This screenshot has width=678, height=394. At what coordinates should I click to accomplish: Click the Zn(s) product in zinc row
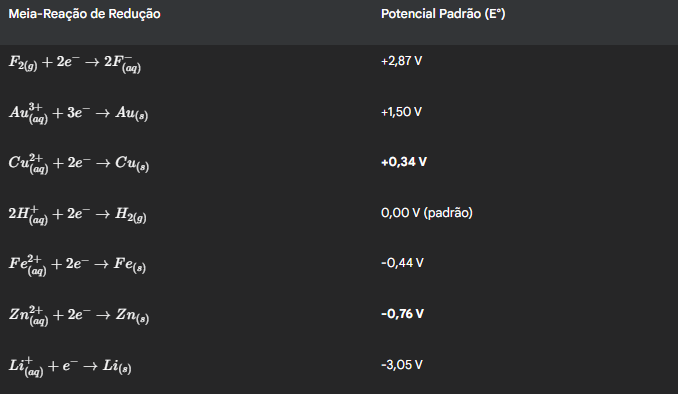[x=132, y=316]
